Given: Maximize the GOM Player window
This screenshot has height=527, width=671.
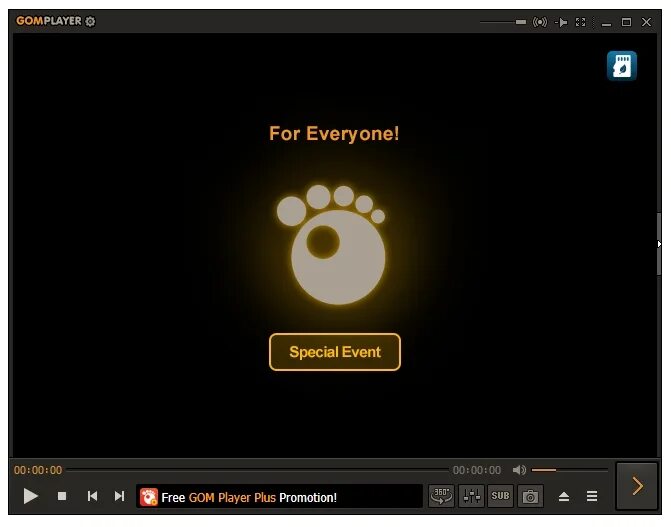Looking at the screenshot, I should 626,22.
